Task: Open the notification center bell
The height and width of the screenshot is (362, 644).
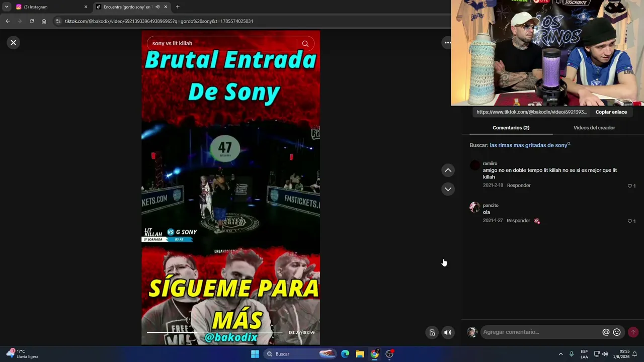Action: point(635,354)
